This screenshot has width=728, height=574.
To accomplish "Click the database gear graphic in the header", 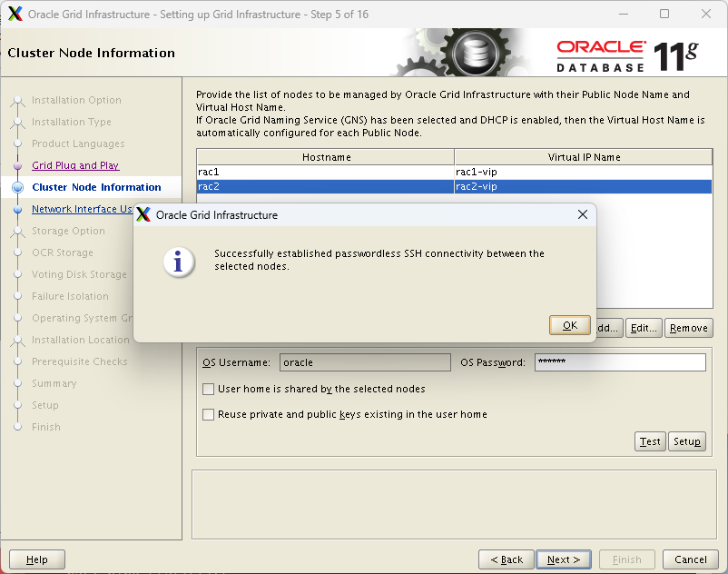I will coord(476,54).
